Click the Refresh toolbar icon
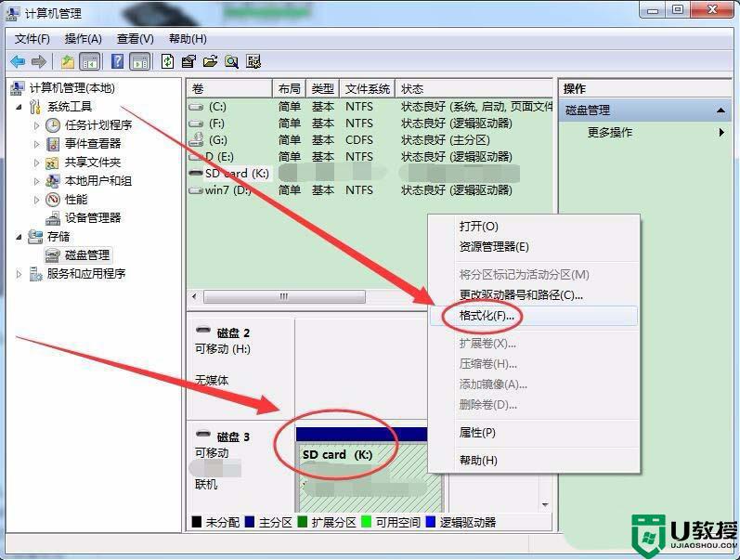 coord(167,61)
